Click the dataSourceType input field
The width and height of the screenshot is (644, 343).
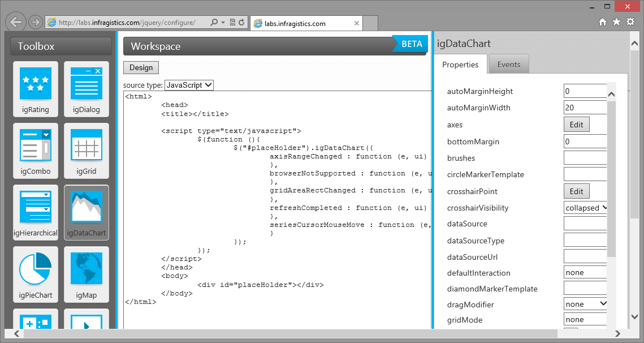[x=585, y=240]
